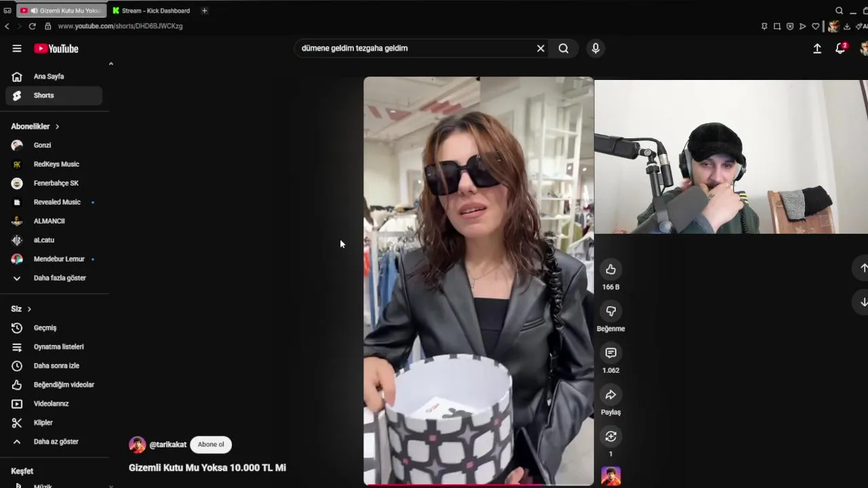Image resolution: width=868 pixels, height=488 pixels.
Task: Expand the Siz section chevron
Action: coord(29,309)
